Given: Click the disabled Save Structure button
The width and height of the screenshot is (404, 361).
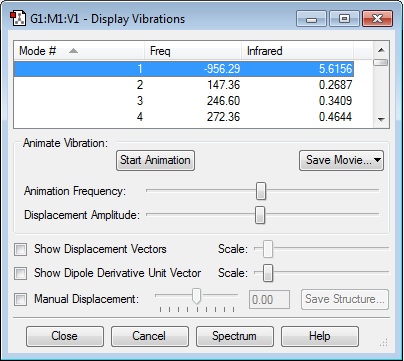Looking at the screenshot, I should pos(345,299).
